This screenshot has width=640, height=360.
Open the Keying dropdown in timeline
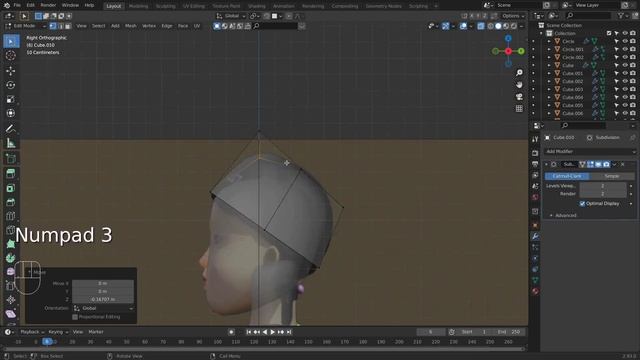(x=58, y=332)
